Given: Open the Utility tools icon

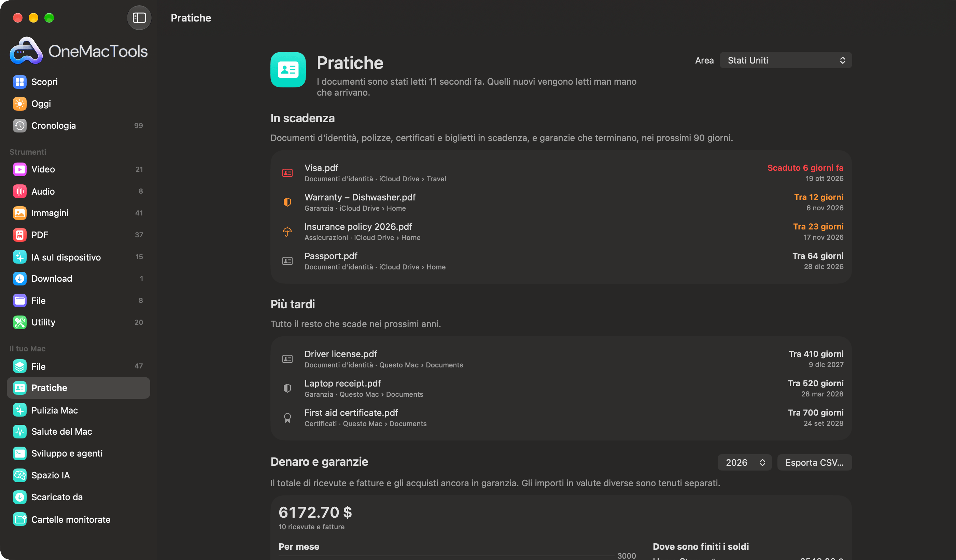Looking at the screenshot, I should (20, 322).
